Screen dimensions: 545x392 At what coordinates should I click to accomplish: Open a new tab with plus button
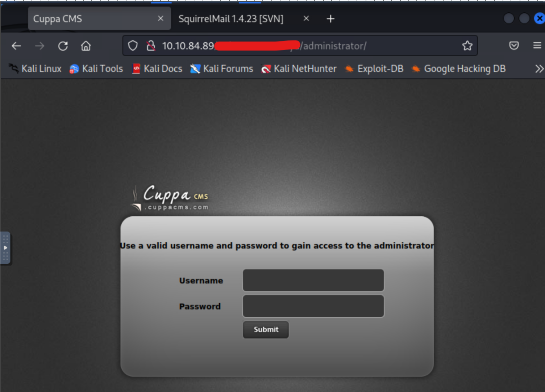click(330, 19)
